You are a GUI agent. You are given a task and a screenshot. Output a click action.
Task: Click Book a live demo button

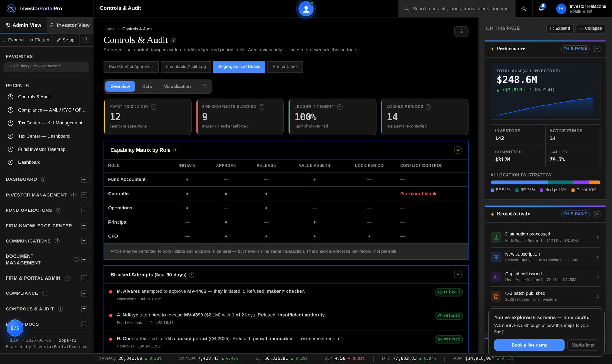tap(529, 345)
